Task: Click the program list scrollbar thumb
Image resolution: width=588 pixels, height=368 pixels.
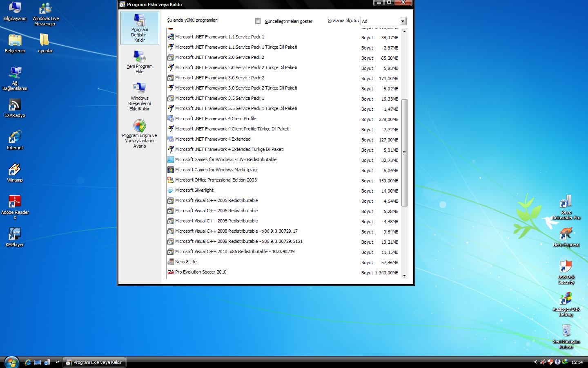Action: (405, 153)
